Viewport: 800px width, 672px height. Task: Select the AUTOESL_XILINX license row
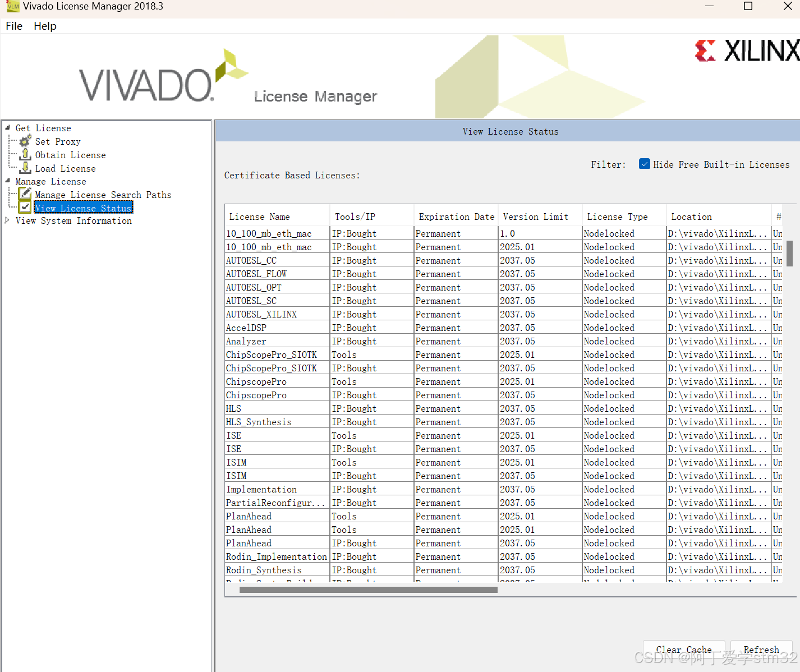click(x=504, y=314)
